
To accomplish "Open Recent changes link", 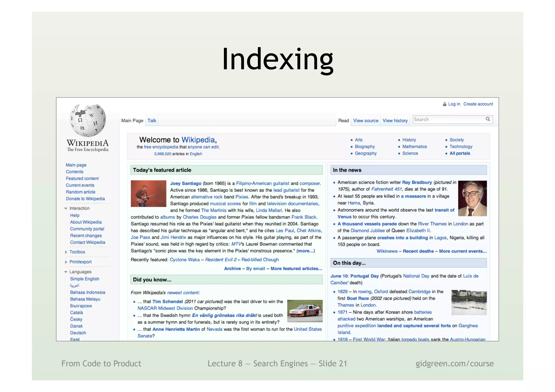I will [86, 236].
